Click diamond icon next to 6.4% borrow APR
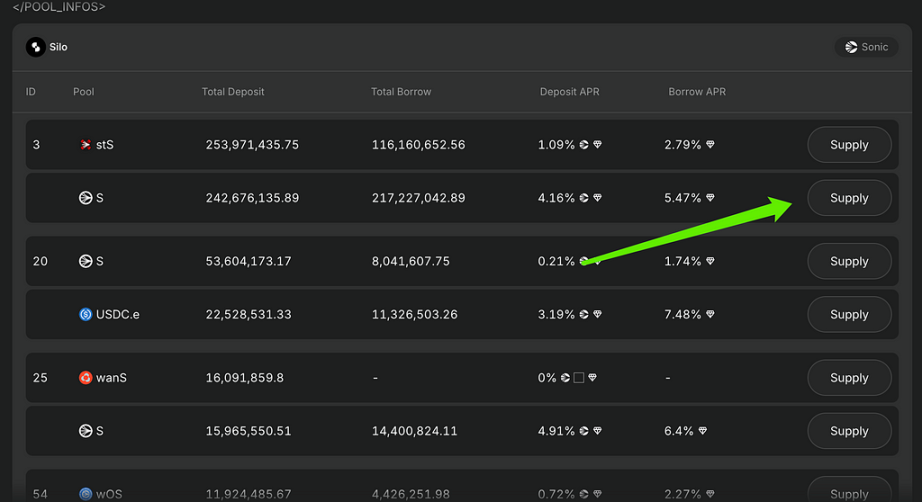Image resolution: width=922 pixels, height=502 pixels. click(x=703, y=431)
